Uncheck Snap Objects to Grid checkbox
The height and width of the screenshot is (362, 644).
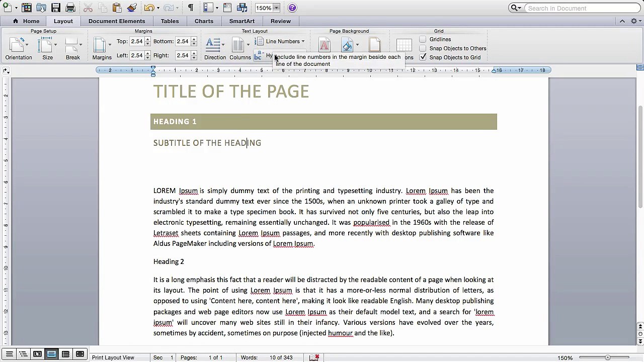tap(423, 57)
